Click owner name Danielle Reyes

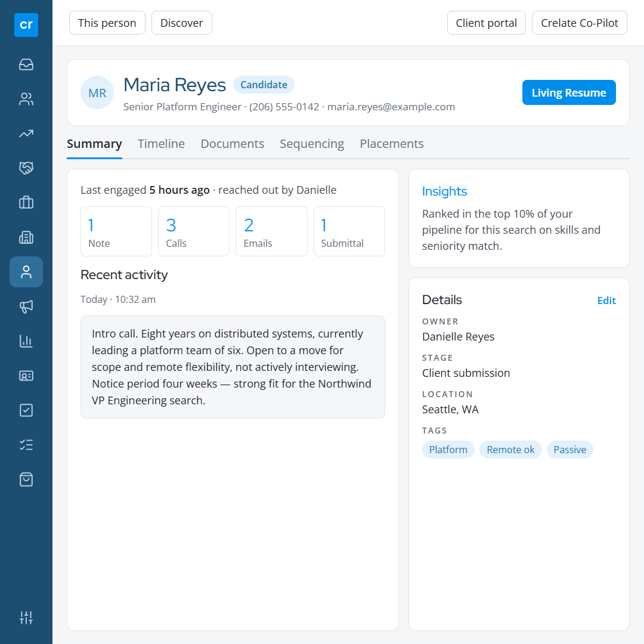coord(459,337)
